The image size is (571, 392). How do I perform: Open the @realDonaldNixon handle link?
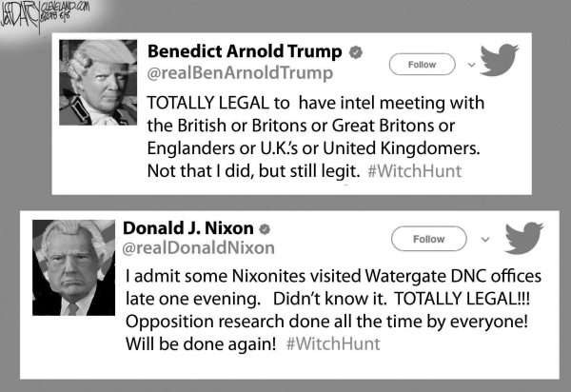[x=199, y=248]
